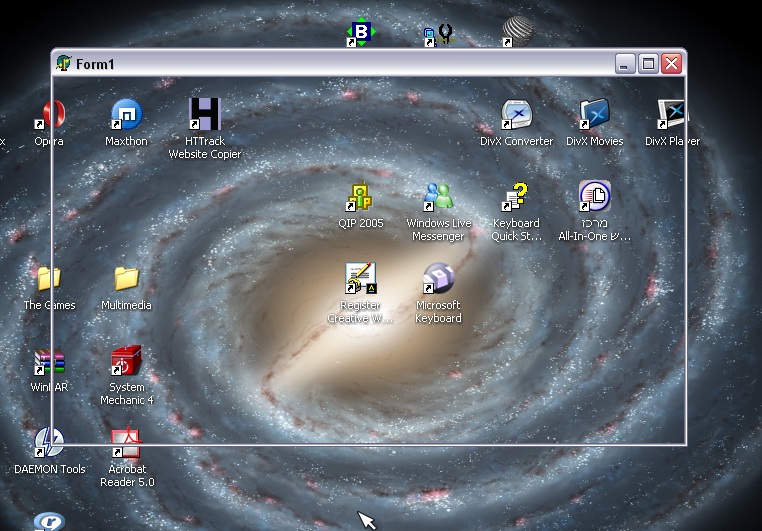
Task: Open the Opera browser desktop icon
Action: coord(50,116)
